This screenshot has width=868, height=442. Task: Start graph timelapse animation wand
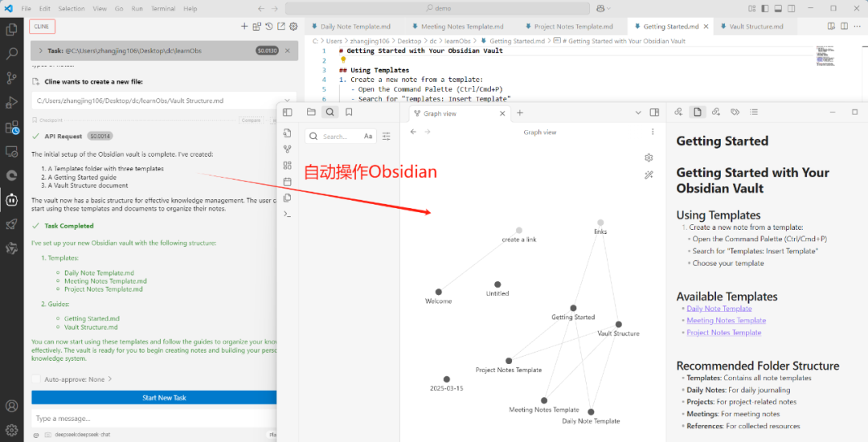coord(649,175)
